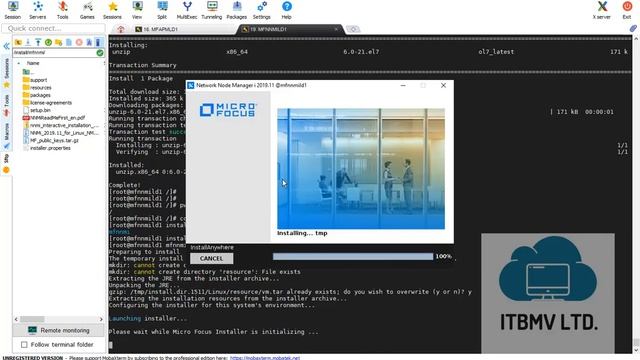640x360 pixels.
Task: Click the X server toolbar icon
Action: click(602, 10)
